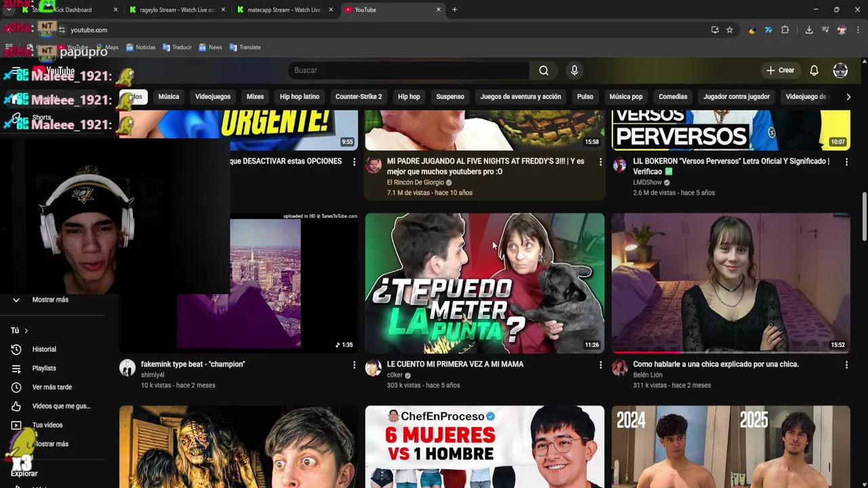
Task: Open options for fakemink type beat video
Action: pos(354,365)
